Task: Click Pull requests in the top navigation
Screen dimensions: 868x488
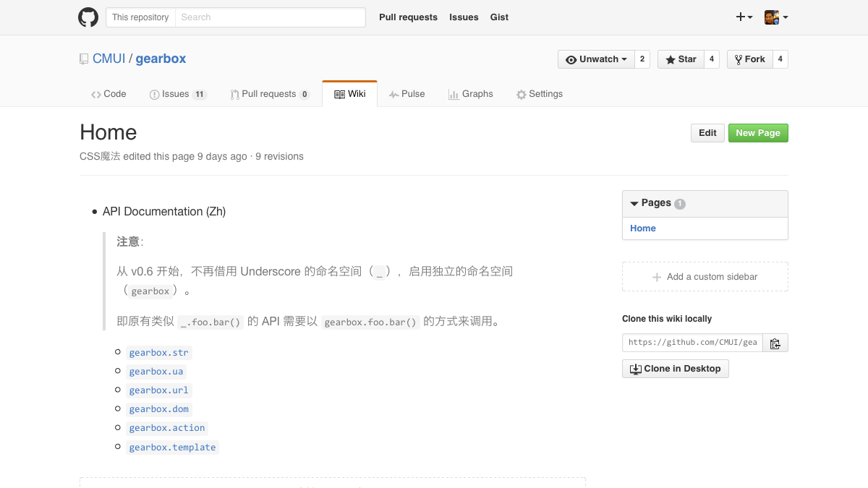Action: pyautogui.click(x=408, y=17)
